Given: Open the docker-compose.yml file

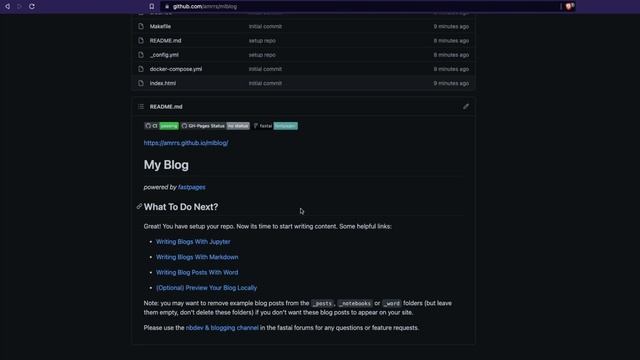Looking at the screenshot, I should pyautogui.click(x=176, y=69).
